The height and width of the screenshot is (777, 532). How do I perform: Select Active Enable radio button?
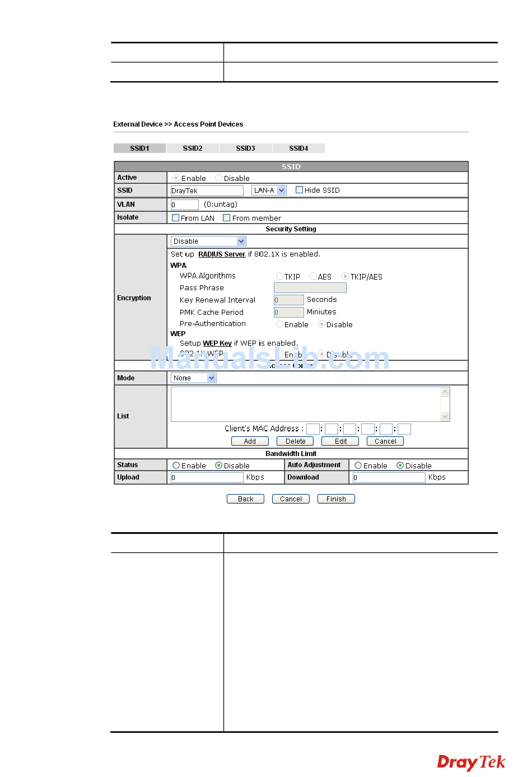[x=176, y=178]
